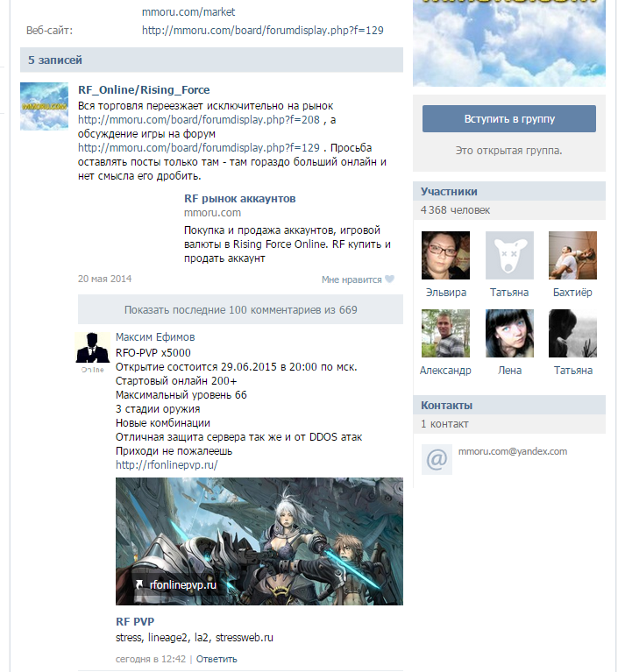Open the group cover clouds image
This screenshot has width=625, height=672.
coord(508,43)
